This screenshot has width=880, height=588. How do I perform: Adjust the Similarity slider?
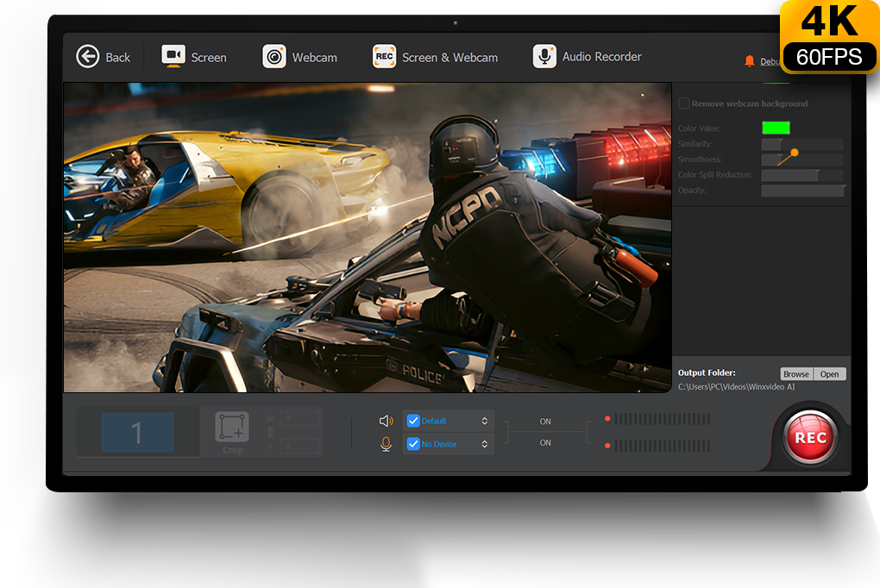pos(802,144)
